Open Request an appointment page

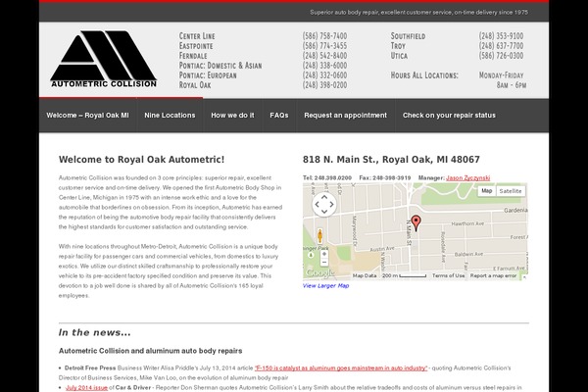pyautogui.click(x=345, y=116)
